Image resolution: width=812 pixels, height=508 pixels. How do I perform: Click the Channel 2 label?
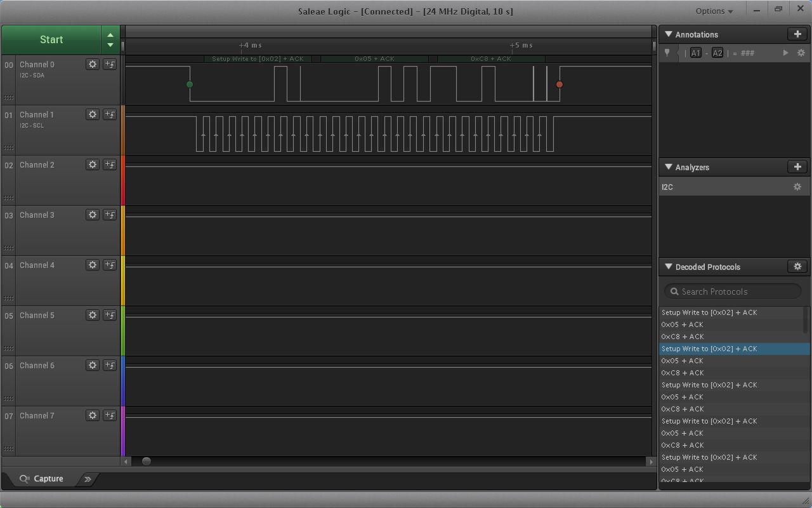coord(37,164)
